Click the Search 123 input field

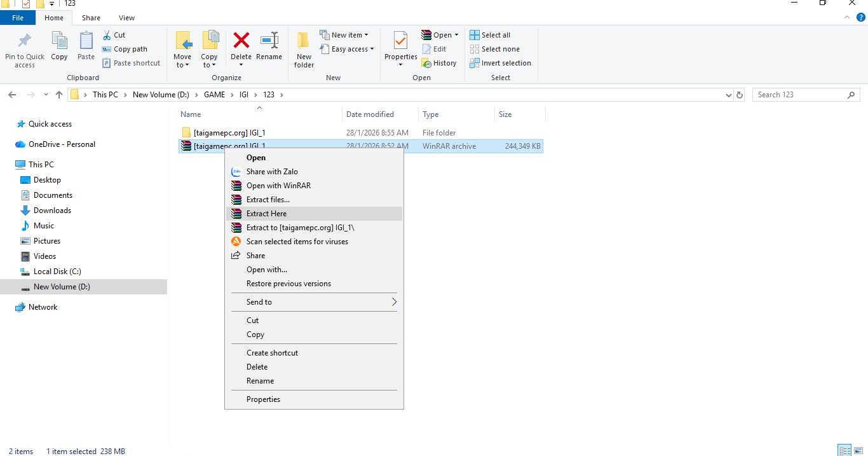pyautogui.click(x=801, y=95)
